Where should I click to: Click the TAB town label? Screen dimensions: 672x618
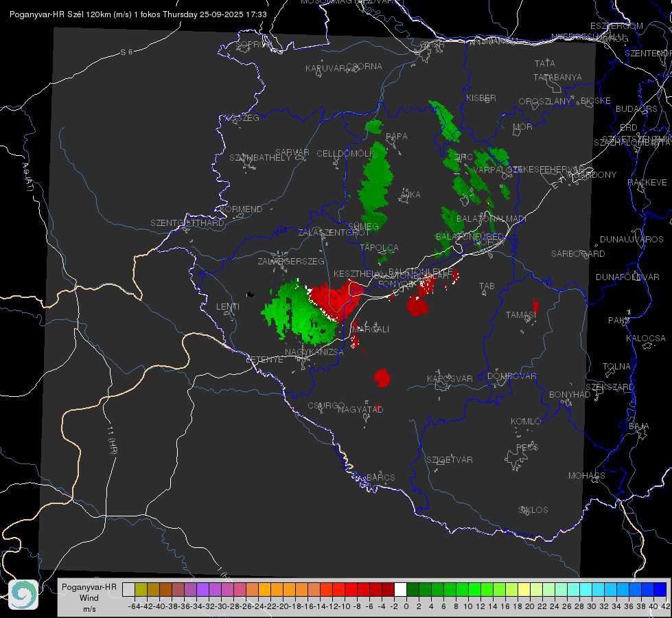[x=487, y=286]
